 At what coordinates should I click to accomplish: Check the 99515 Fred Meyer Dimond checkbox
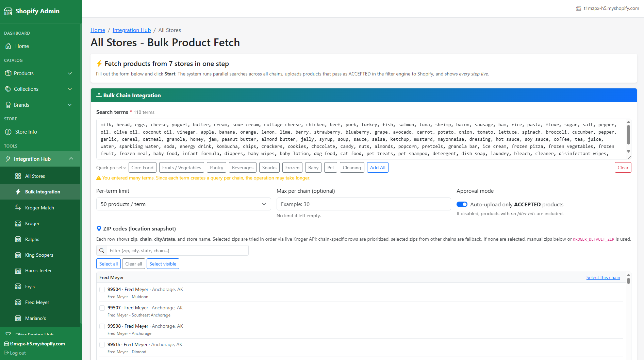(102, 345)
